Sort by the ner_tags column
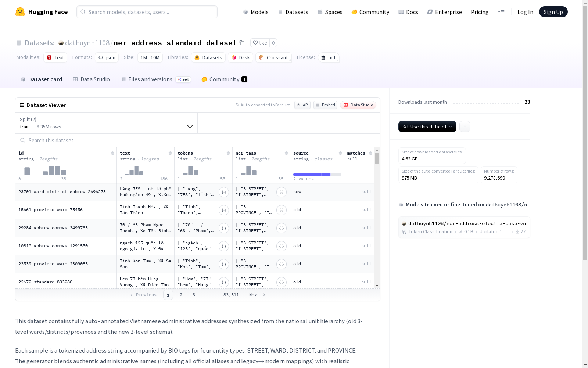Viewport: 588px width, 368px height. point(286,153)
